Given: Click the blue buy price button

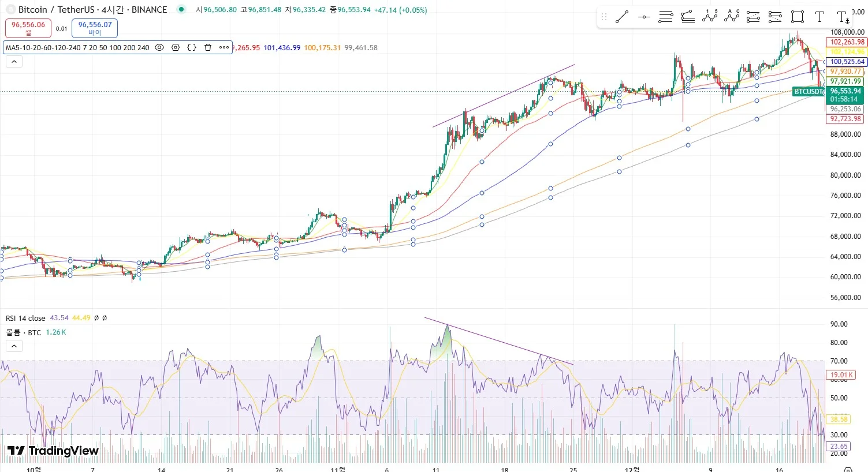Looking at the screenshot, I should pyautogui.click(x=95, y=28).
